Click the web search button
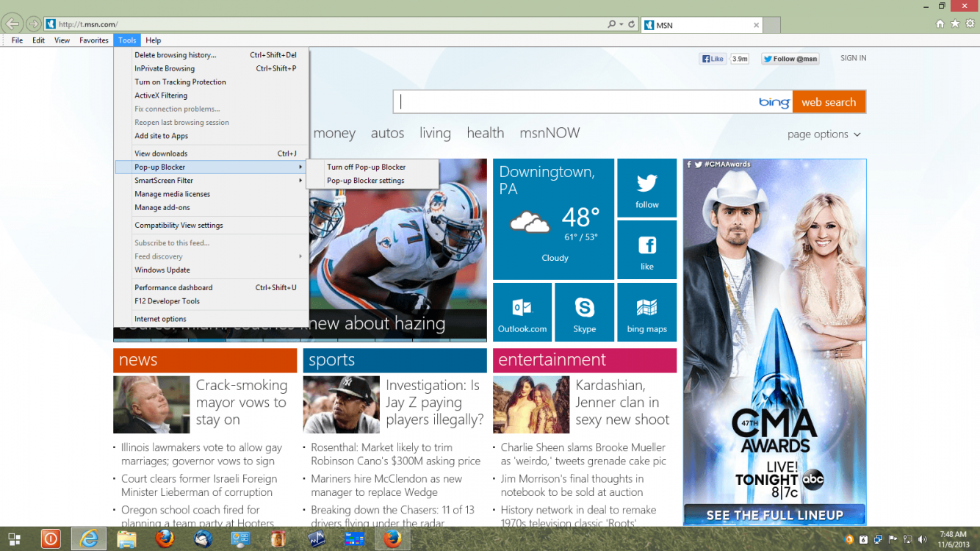Image resolution: width=980 pixels, height=551 pixels. tap(829, 102)
